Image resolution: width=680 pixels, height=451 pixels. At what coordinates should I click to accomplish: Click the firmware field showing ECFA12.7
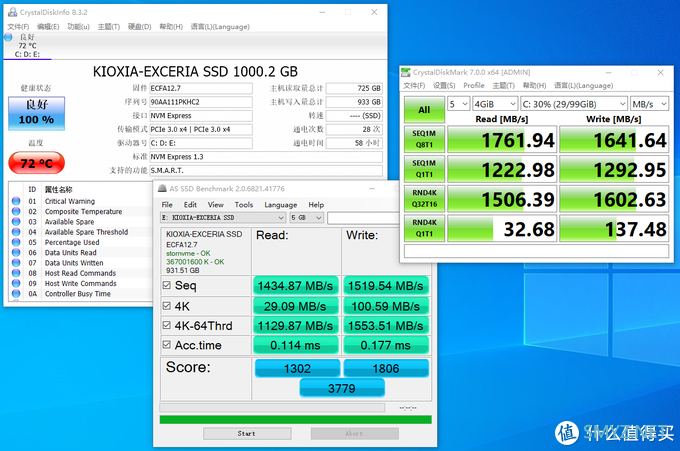coord(201,88)
